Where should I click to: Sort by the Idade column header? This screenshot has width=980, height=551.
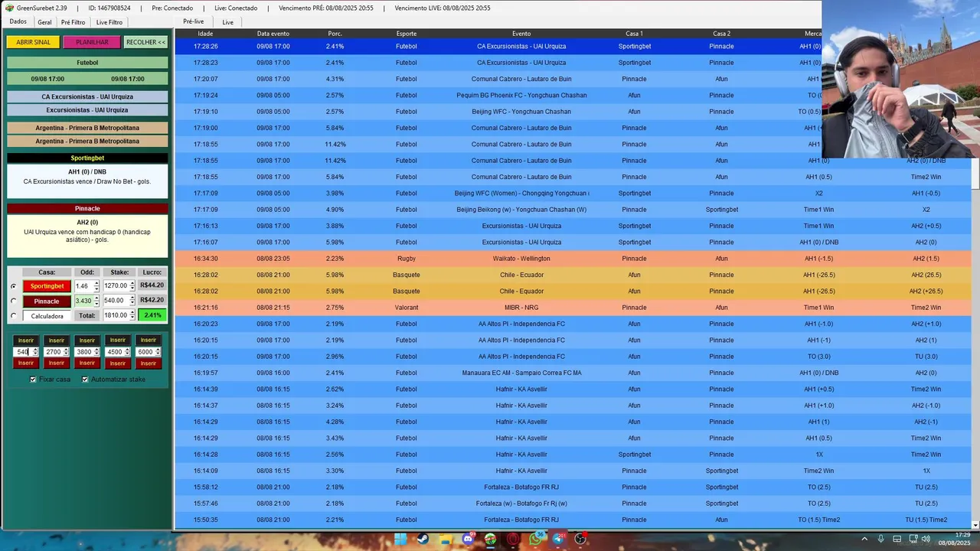(205, 34)
